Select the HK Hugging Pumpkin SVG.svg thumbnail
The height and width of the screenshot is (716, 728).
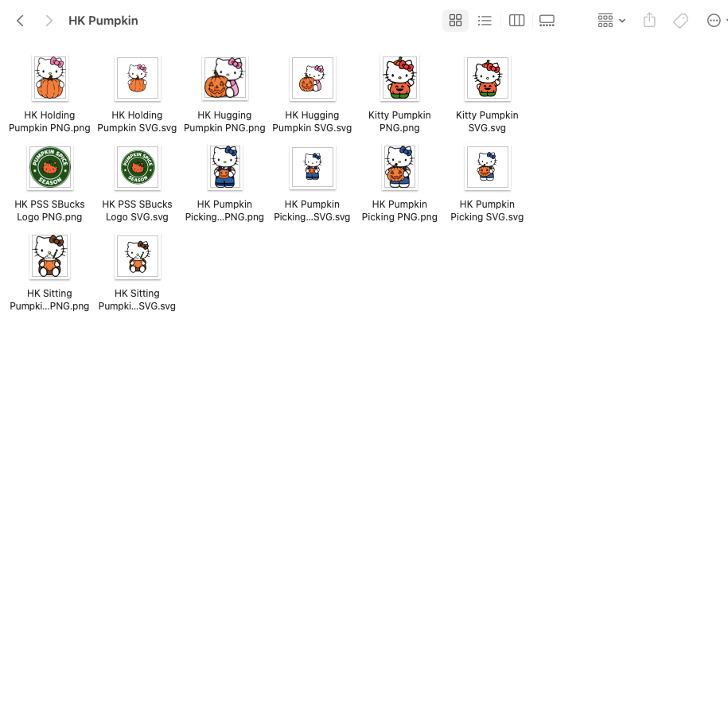313,78
